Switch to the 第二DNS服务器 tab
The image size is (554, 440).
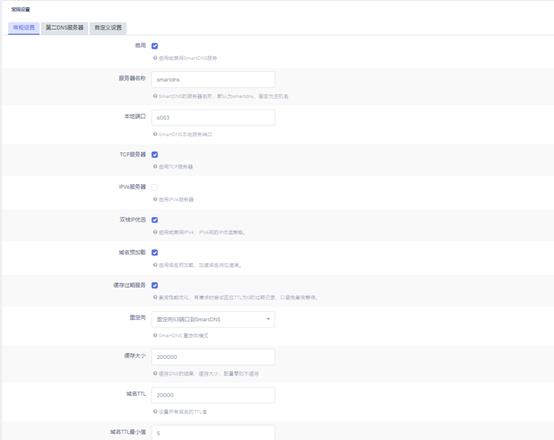[65, 28]
